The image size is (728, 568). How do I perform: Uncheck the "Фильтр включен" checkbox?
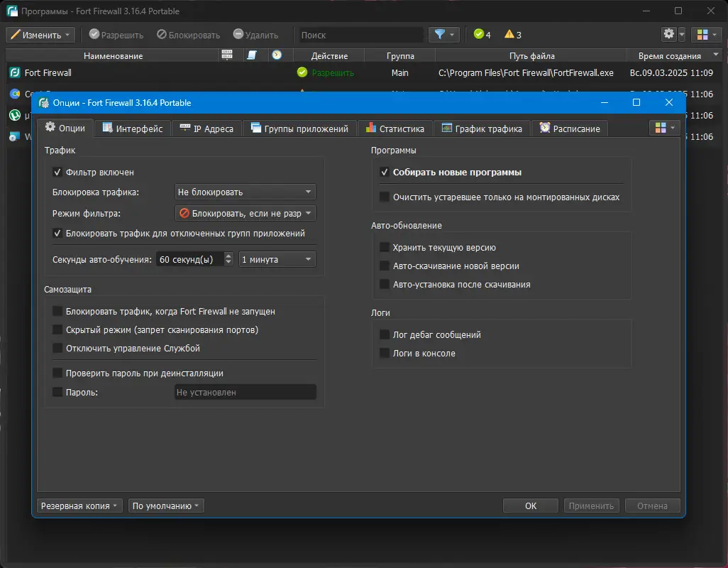pos(57,172)
